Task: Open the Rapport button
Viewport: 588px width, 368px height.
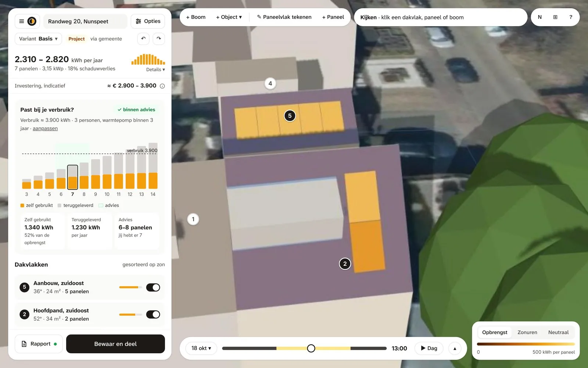Action: 39,344
